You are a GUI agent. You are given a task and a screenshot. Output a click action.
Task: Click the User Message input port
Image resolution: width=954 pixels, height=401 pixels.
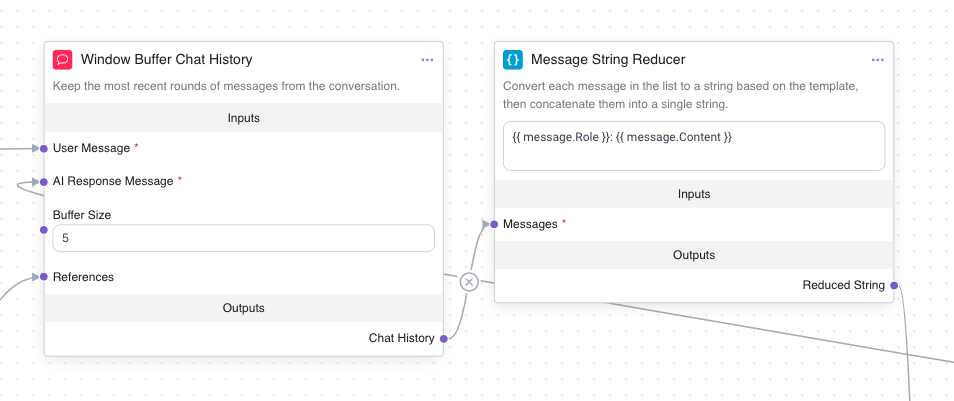[44, 148]
